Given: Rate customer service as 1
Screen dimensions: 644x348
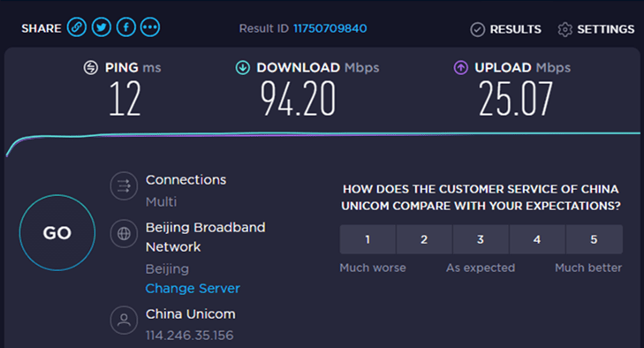Looking at the screenshot, I should coord(367,239).
